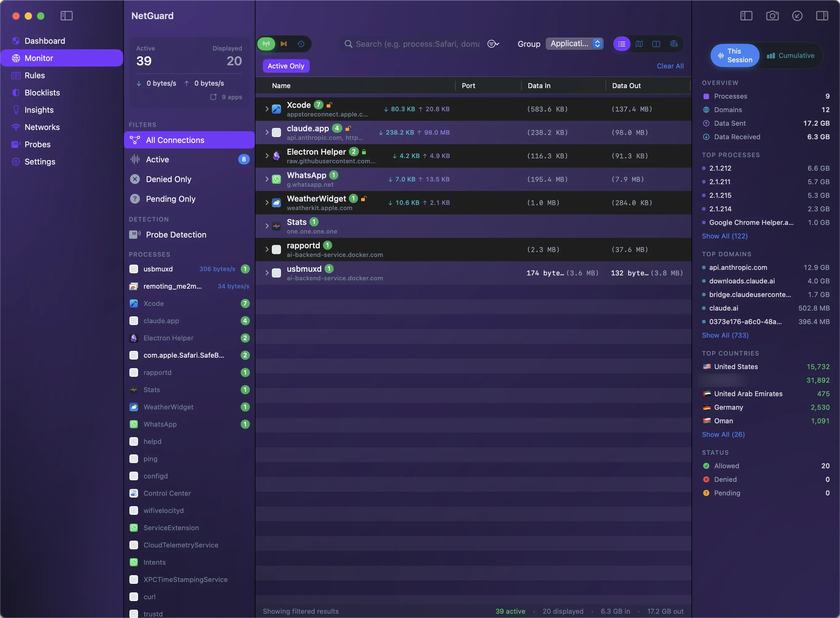
Task: Click the unlock icon next to claude.app
Action: pyautogui.click(x=348, y=128)
